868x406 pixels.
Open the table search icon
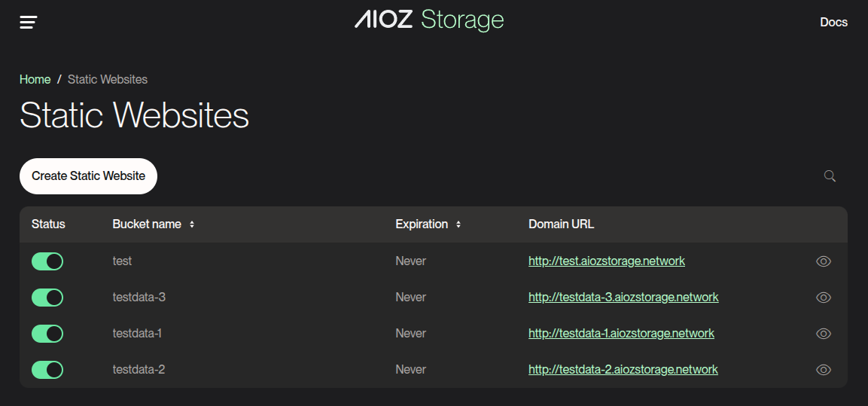pos(830,176)
